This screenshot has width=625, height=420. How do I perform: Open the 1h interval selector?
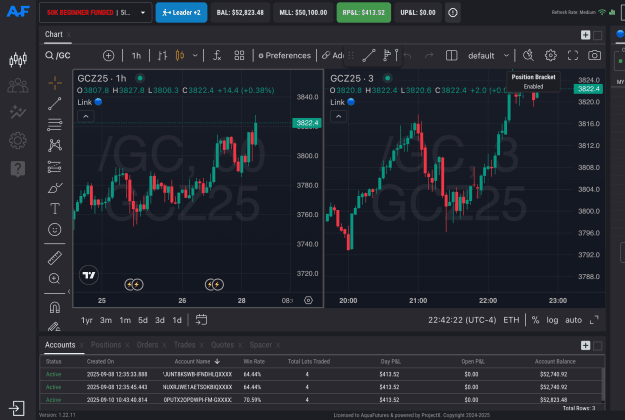[x=136, y=55]
